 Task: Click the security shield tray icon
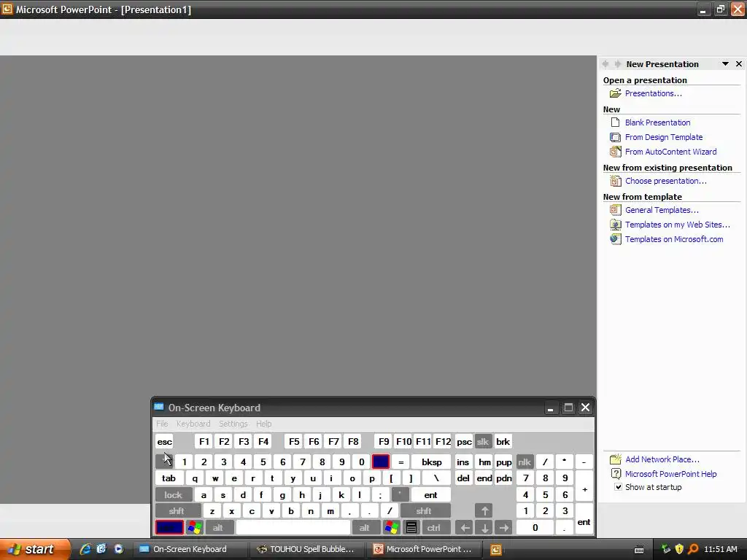pos(679,549)
